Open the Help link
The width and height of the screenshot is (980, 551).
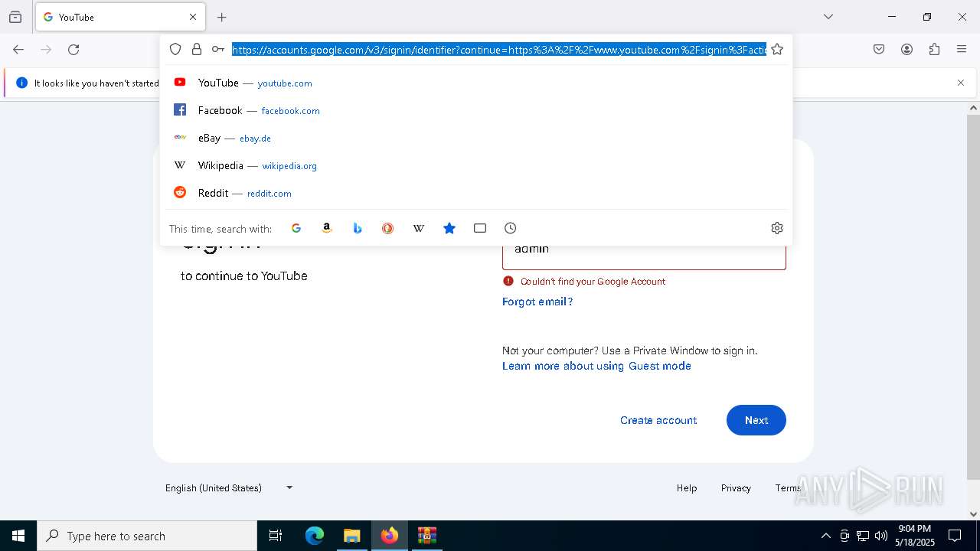pos(687,488)
